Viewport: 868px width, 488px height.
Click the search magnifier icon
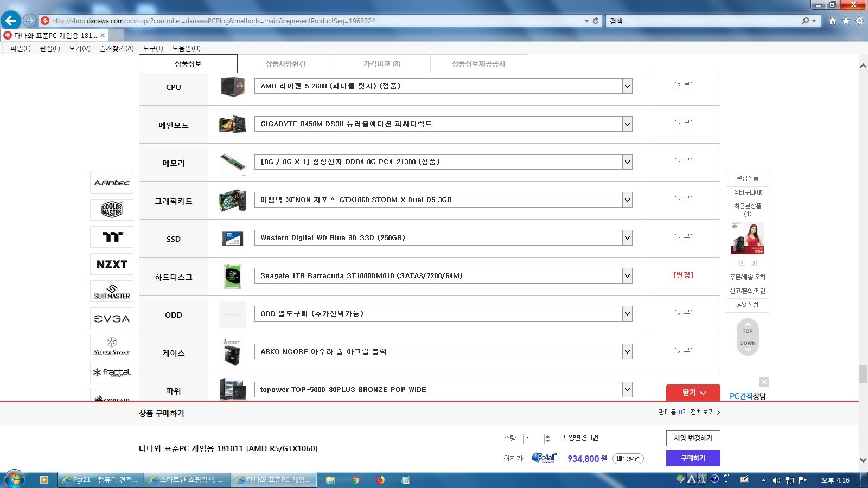[x=806, y=21]
